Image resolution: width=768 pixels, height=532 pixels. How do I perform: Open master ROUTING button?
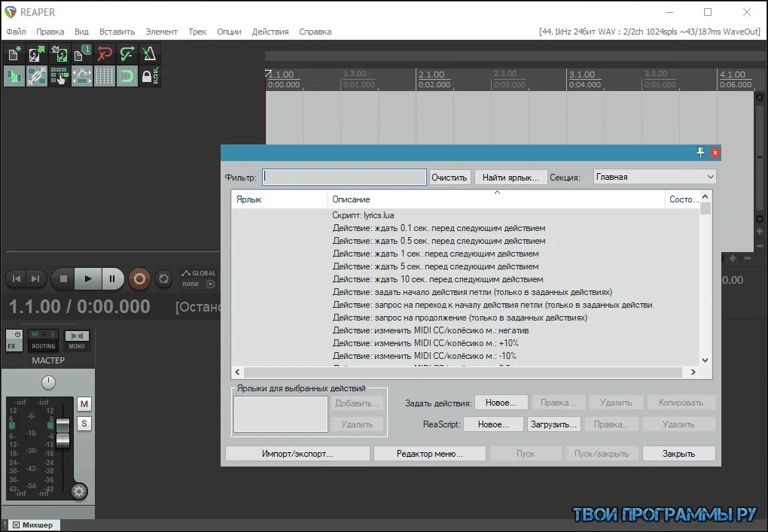tap(44, 341)
